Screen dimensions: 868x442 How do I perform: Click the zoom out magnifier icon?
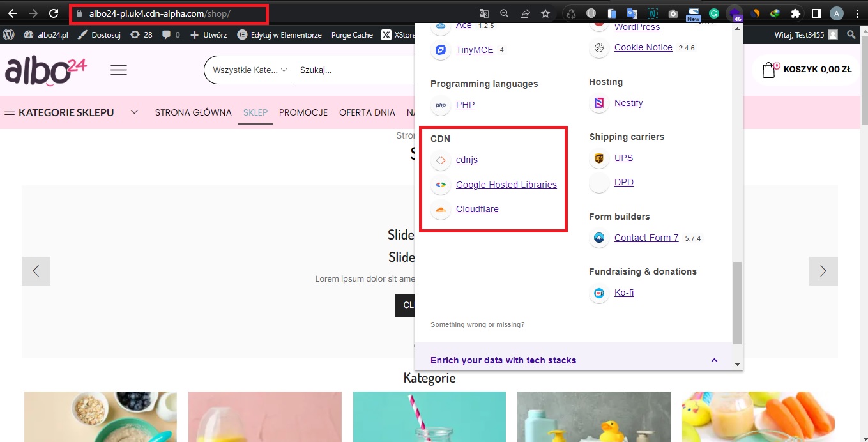pyautogui.click(x=505, y=13)
